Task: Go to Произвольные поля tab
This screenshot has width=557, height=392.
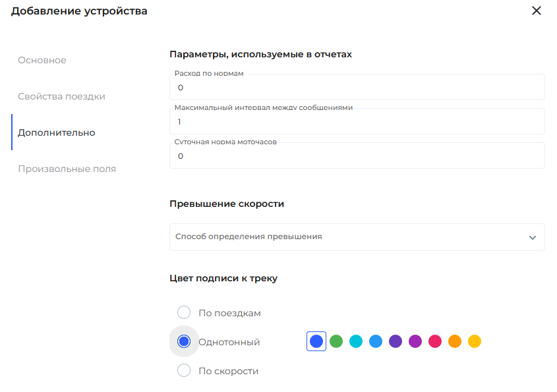Action: (67, 169)
